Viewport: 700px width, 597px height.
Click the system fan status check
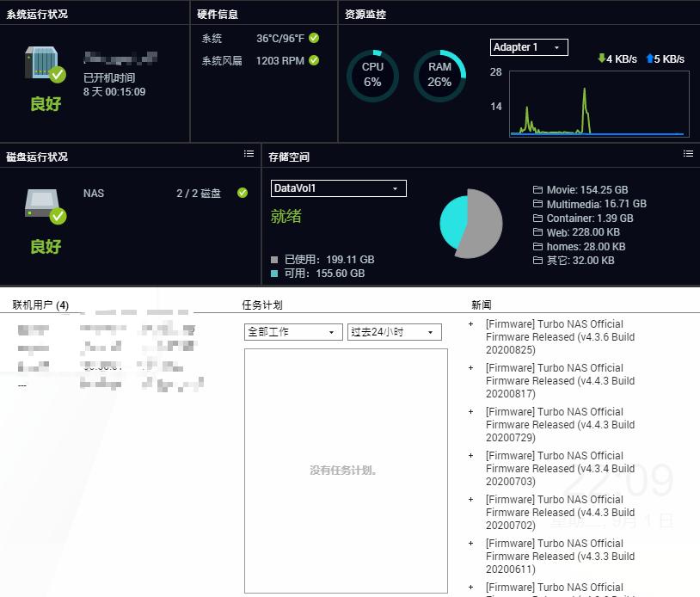tap(314, 60)
